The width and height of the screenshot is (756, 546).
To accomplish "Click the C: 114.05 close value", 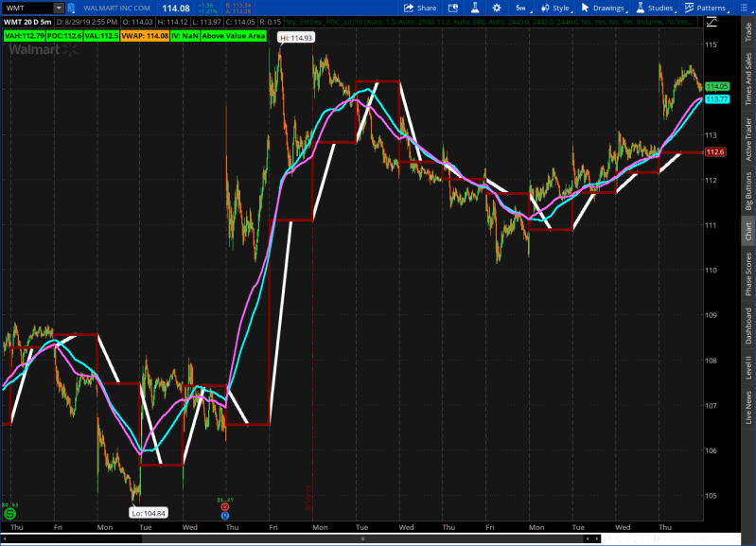I will (240, 22).
